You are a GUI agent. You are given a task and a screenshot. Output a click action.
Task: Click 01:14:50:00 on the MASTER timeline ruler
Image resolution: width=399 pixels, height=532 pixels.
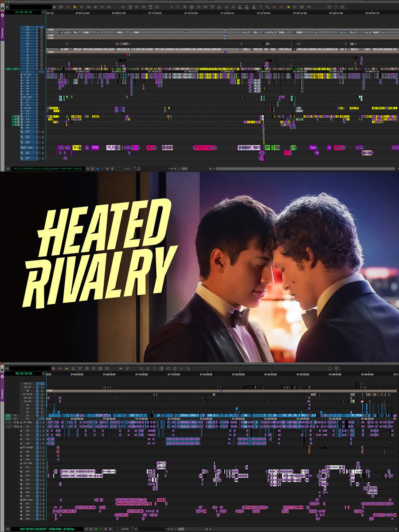[x=155, y=13]
